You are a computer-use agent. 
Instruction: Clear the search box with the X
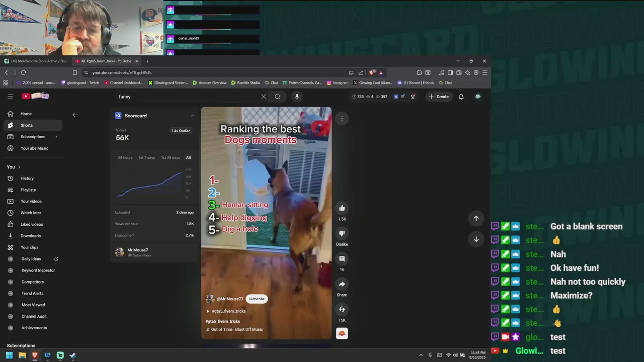point(264,97)
